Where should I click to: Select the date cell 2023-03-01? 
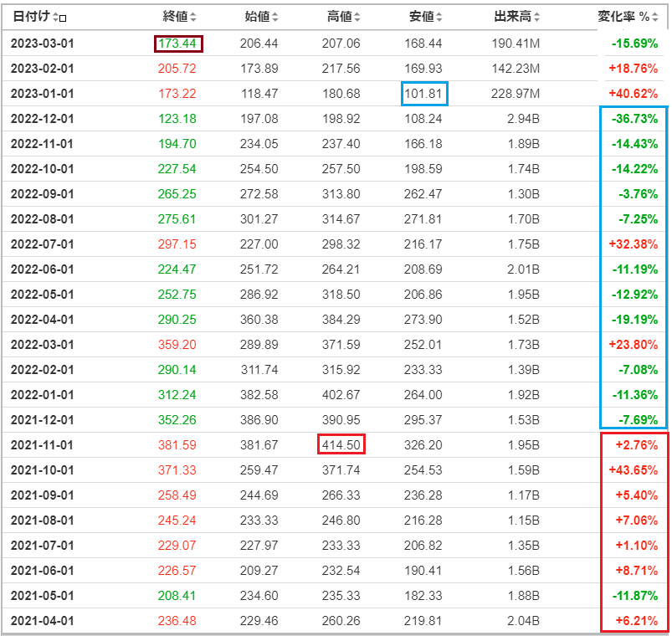[43, 44]
